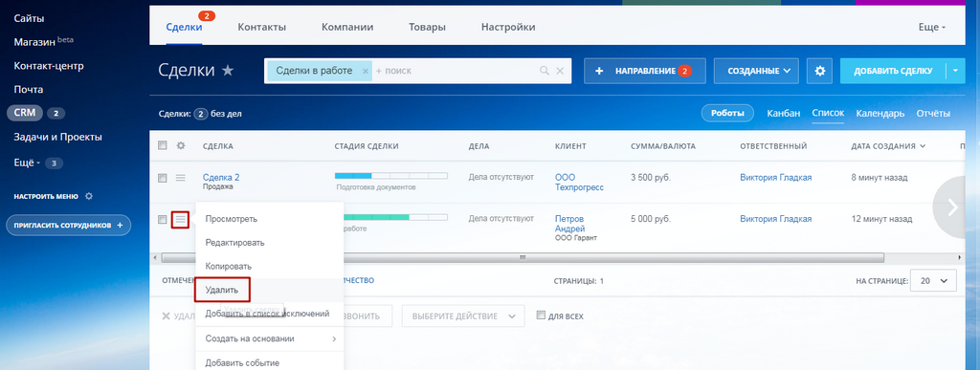This screenshot has height=370, width=980.
Task: Open the hamburger menu for Сделка 2
Action: coord(181,178)
